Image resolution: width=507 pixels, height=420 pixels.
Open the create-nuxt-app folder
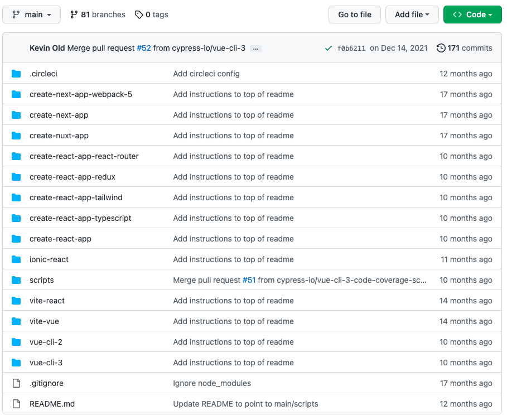tap(59, 136)
